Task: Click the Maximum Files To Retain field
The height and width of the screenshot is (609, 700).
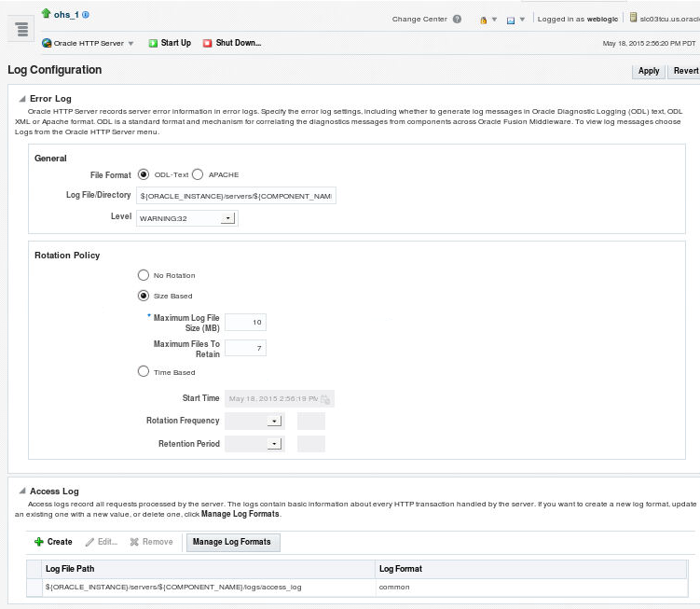Action: 245,348
